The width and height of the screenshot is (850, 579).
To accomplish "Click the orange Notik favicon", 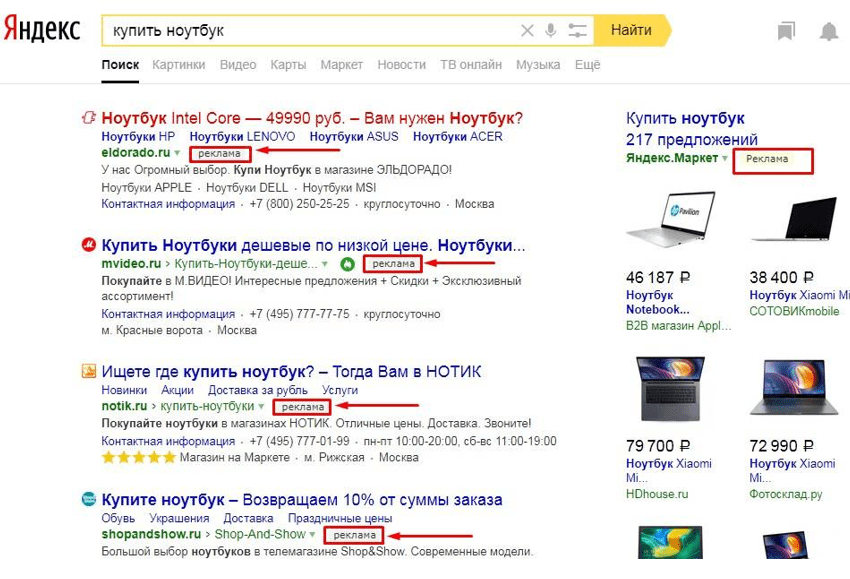I will (x=88, y=371).
